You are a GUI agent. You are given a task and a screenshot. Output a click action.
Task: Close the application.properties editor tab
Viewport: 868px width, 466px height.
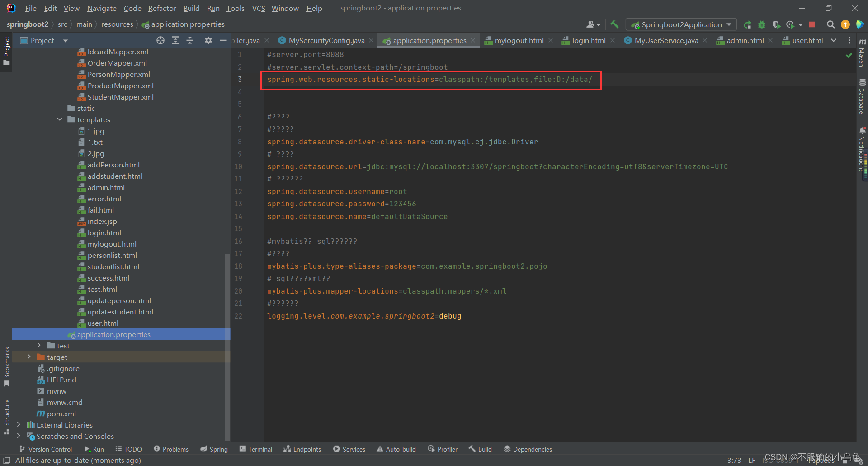pos(473,40)
